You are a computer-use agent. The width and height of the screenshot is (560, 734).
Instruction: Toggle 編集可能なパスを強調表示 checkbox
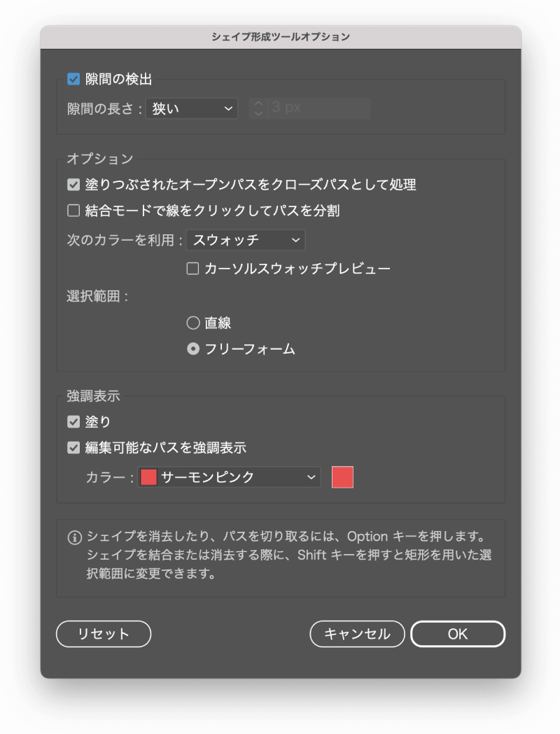(73, 448)
